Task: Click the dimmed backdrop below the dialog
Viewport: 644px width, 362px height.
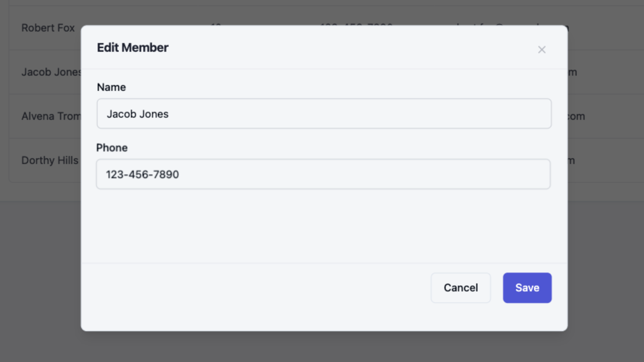Action: click(x=322, y=347)
